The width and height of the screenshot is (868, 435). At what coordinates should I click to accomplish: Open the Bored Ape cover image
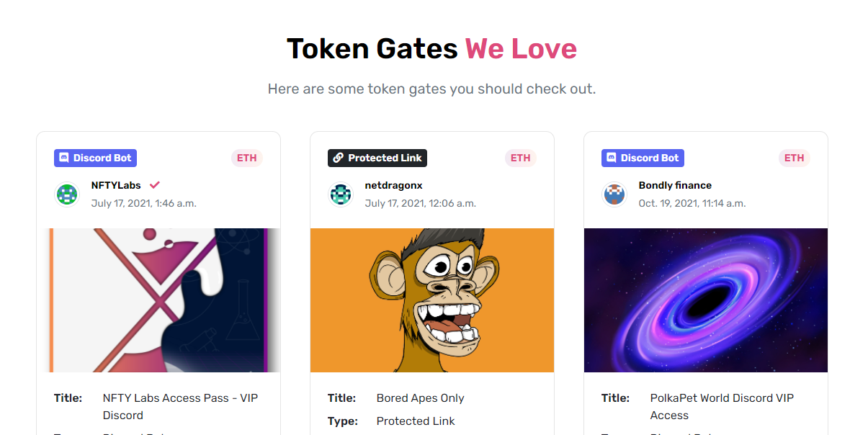pyautogui.click(x=432, y=300)
